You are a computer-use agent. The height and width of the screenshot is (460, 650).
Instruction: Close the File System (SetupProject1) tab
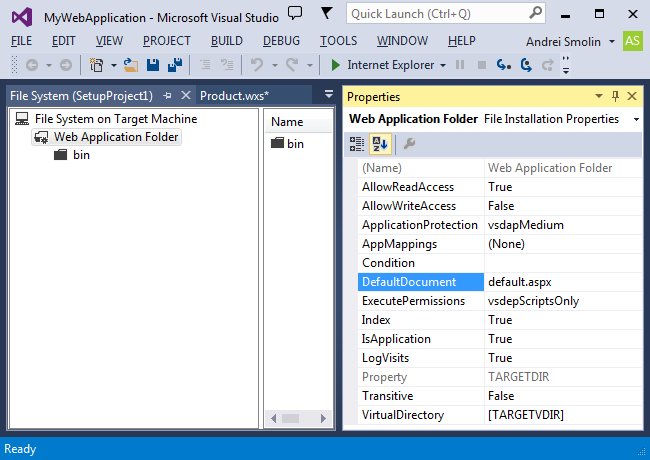click(x=186, y=95)
